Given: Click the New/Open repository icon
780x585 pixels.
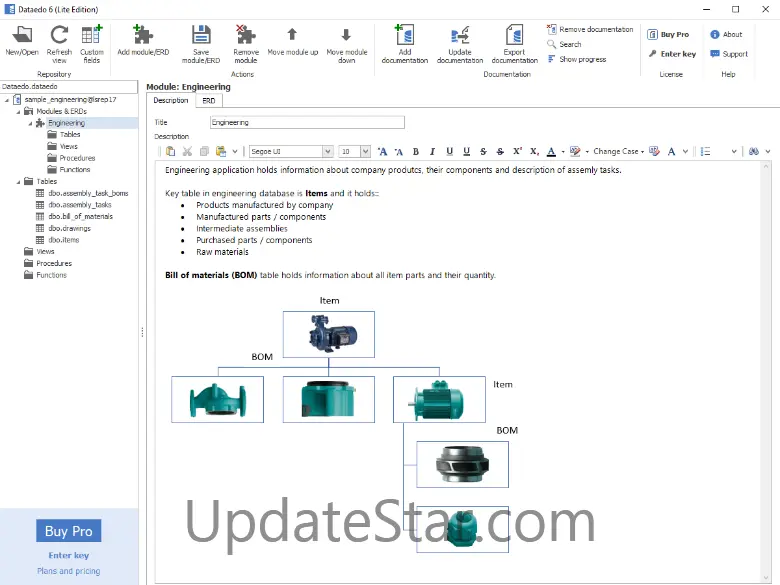Looking at the screenshot, I should click(22, 35).
